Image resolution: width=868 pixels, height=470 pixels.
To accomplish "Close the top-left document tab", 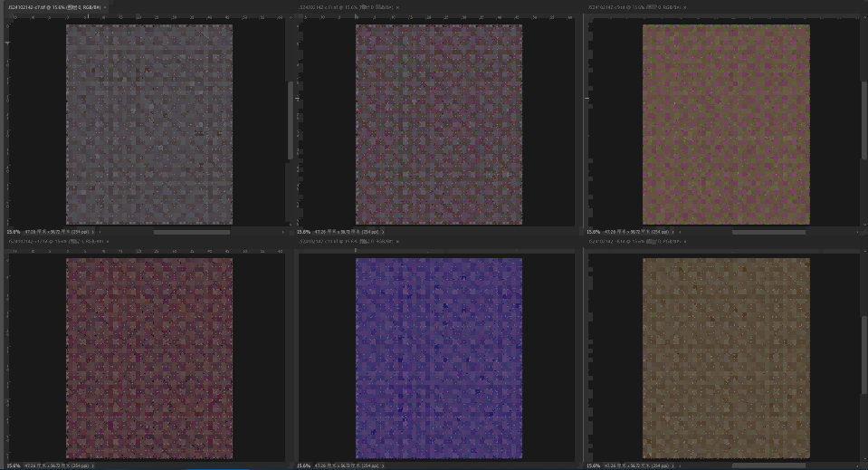I will click(105, 7).
